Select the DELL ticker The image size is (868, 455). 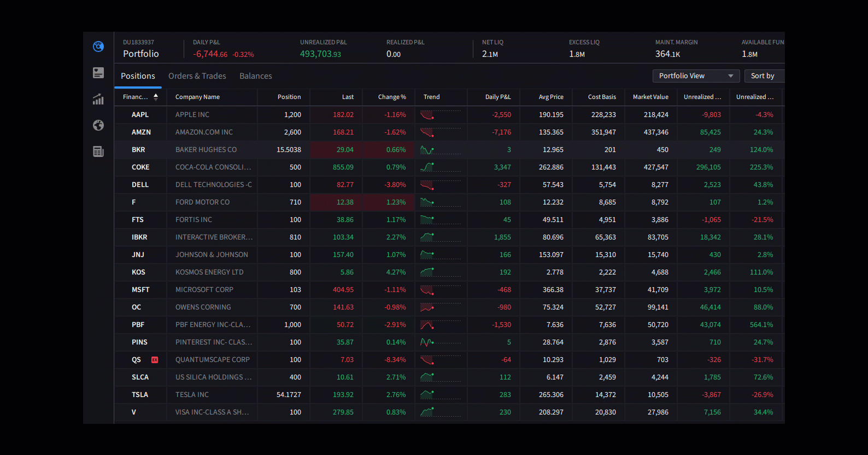tap(140, 185)
